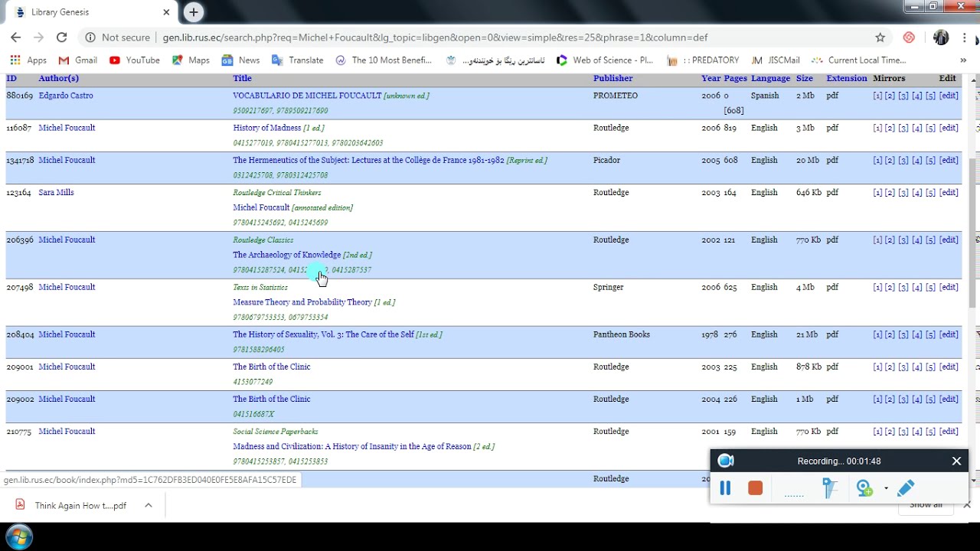The height and width of the screenshot is (551, 980).
Task: Open mirror [1] for History of Madness
Action: coord(877,128)
